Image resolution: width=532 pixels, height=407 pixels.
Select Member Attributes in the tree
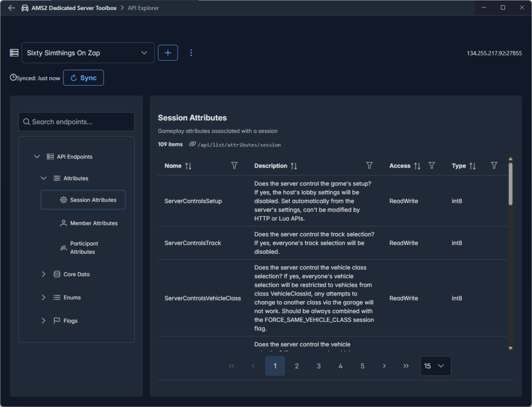tap(94, 223)
